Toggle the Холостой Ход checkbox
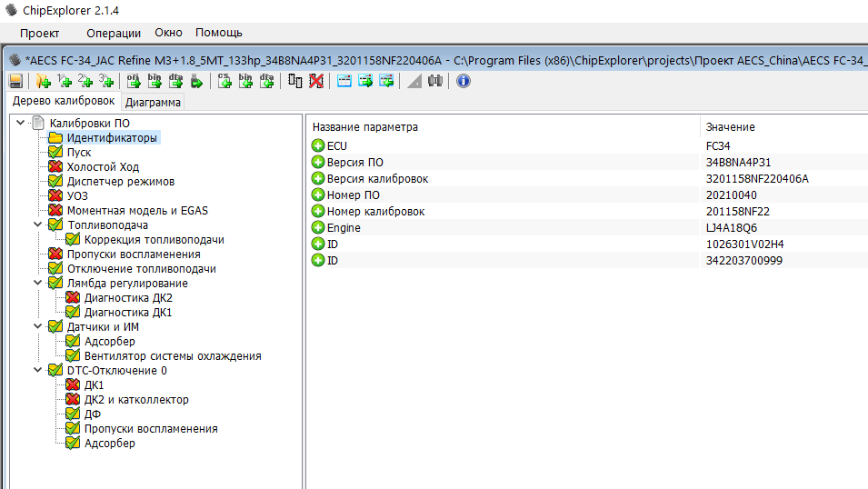868x489 pixels. [x=55, y=167]
